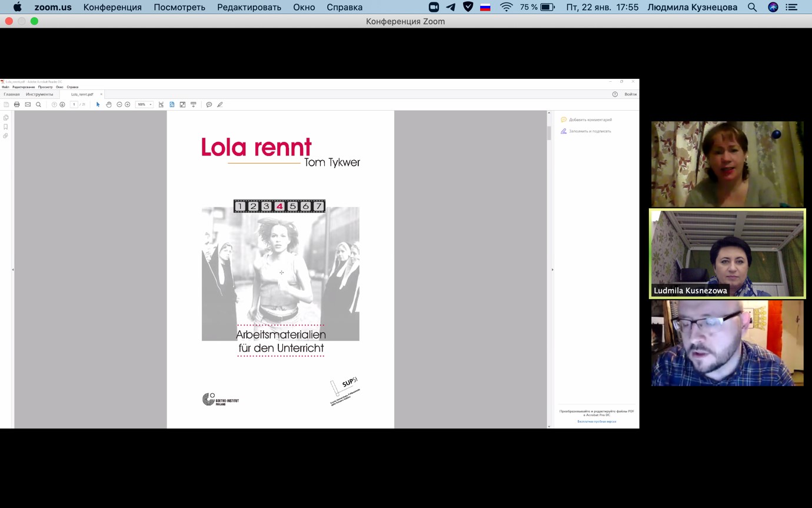Click Заполнить и подписать in right panel

coord(585,131)
